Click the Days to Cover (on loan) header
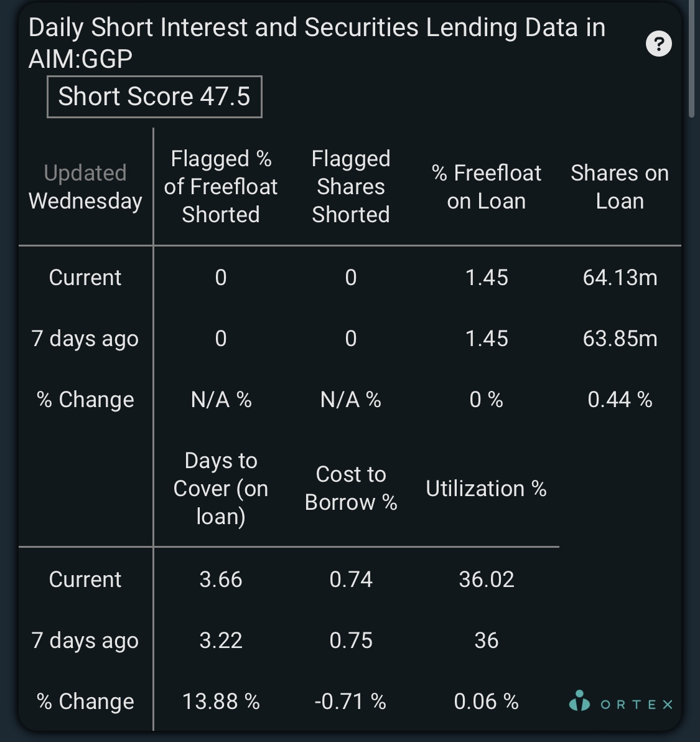This screenshot has width=700, height=742. click(x=221, y=489)
